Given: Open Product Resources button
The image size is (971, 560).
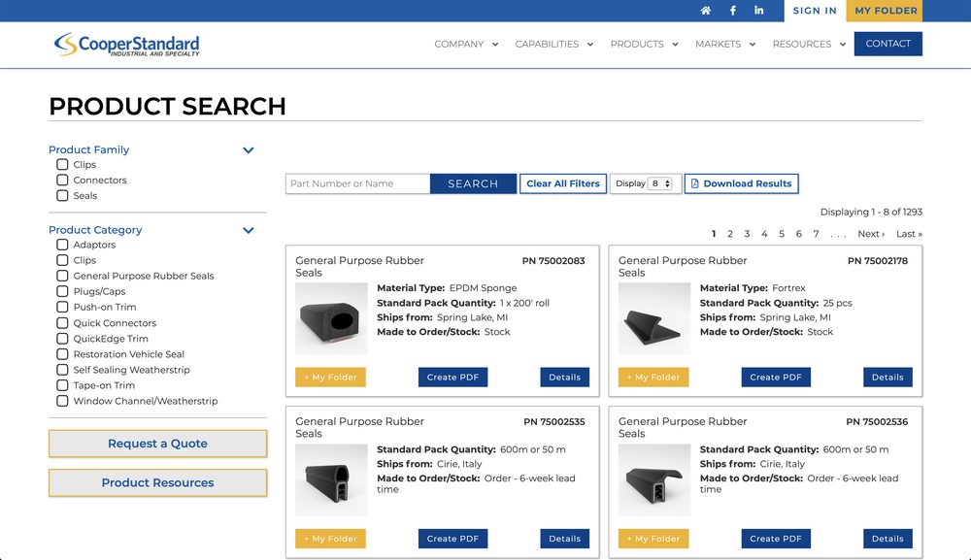Looking at the screenshot, I should pos(158,482).
